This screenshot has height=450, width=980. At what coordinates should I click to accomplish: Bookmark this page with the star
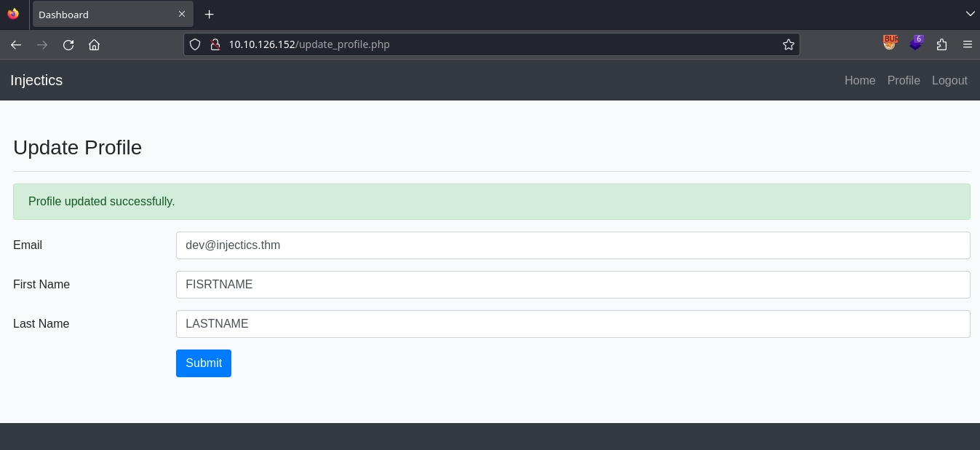[x=789, y=44]
